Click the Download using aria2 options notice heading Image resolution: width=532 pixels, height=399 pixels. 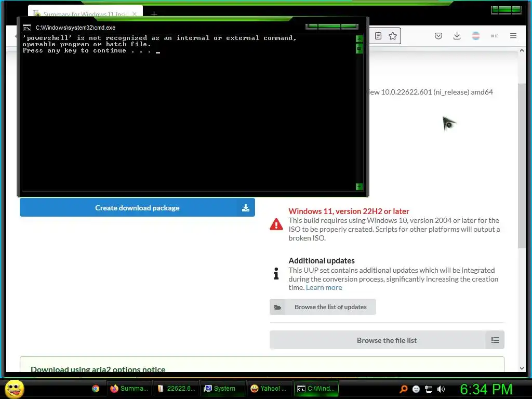(98, 369)
